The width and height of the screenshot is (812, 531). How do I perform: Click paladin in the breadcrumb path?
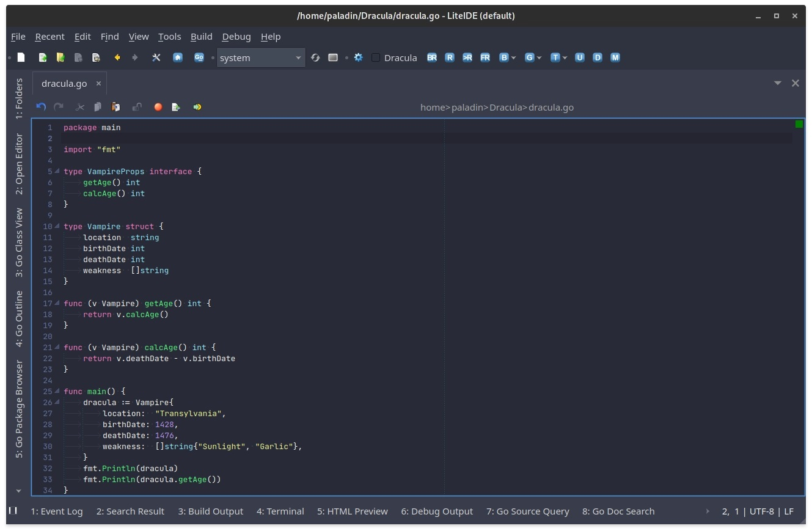(x=467, y=108)
